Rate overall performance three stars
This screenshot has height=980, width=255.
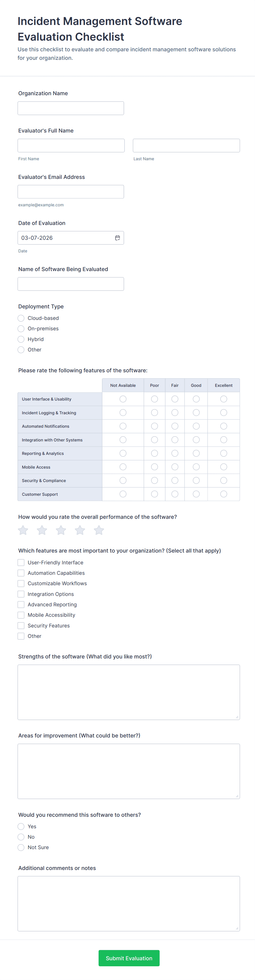coord(61,530)
